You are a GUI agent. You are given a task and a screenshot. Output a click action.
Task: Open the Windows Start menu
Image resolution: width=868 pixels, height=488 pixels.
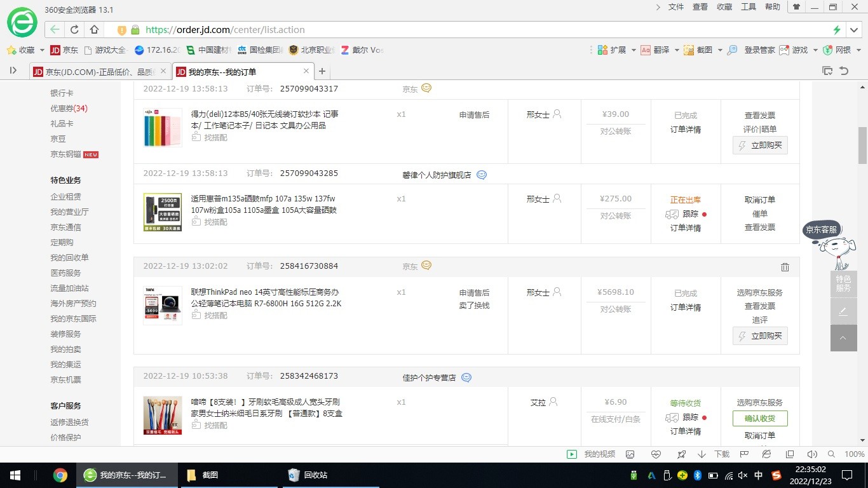pos(15,475)
